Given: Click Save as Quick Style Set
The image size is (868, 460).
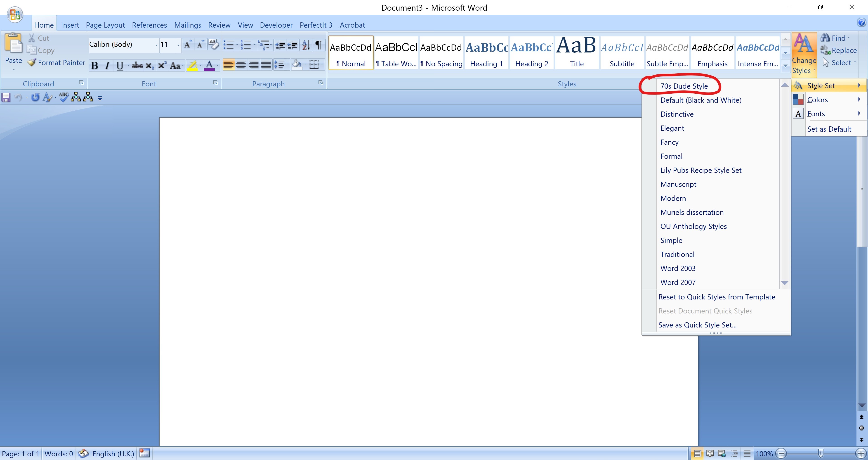Looking at the screenshot, I should pos(697,325).
